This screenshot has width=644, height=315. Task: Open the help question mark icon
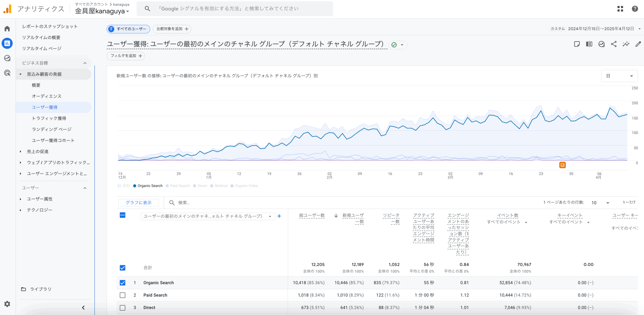pos(635,9)
